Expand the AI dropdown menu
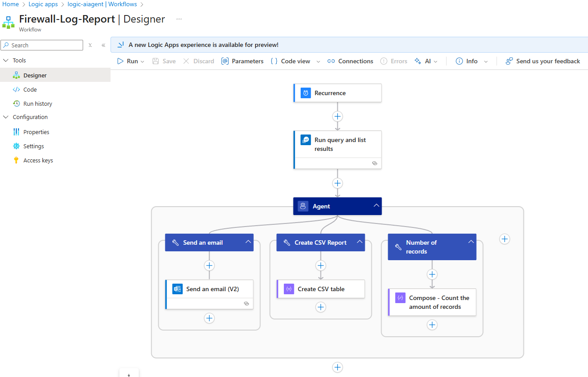588x377 pixels. tap(435, 62)
